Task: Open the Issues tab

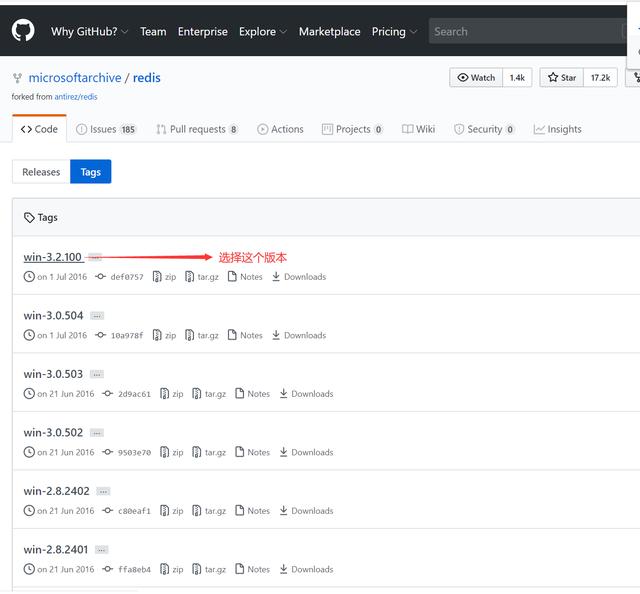Action: [106, 129]
